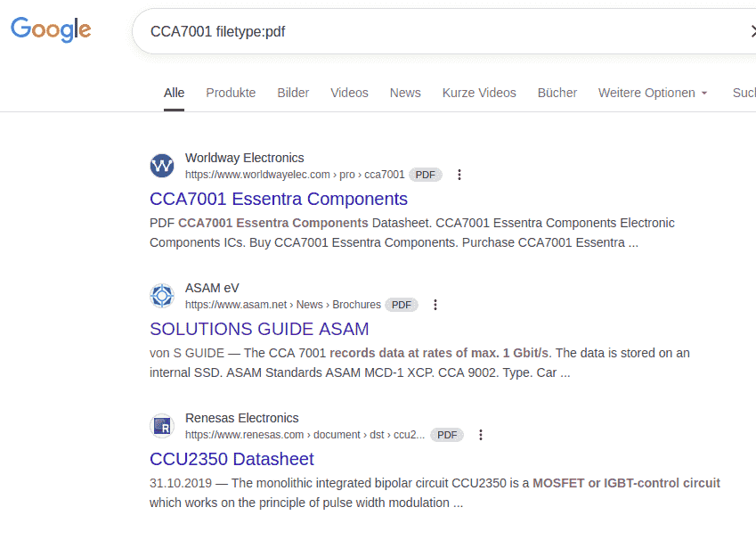The image size is (756, 540).
Task: Go to the Kurze Videos tab
Action: pos(479,93)
